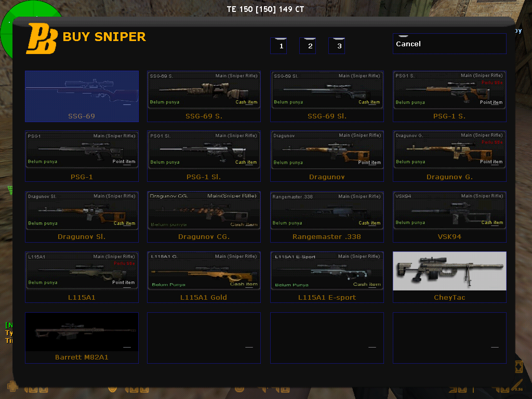This screenshot has height=399, width=532.
Task: Choose the L115A1 Gold rifle
Action: [204, 277]
